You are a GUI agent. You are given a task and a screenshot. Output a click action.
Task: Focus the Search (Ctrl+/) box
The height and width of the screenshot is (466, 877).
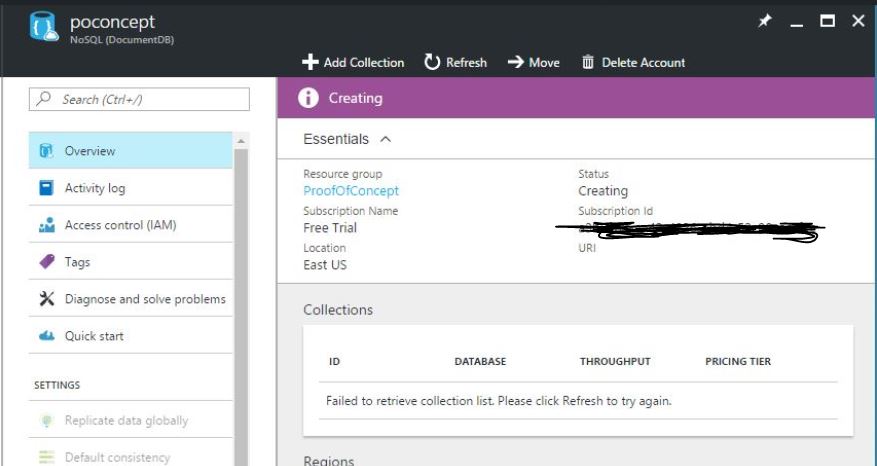[x=139, y=100]
